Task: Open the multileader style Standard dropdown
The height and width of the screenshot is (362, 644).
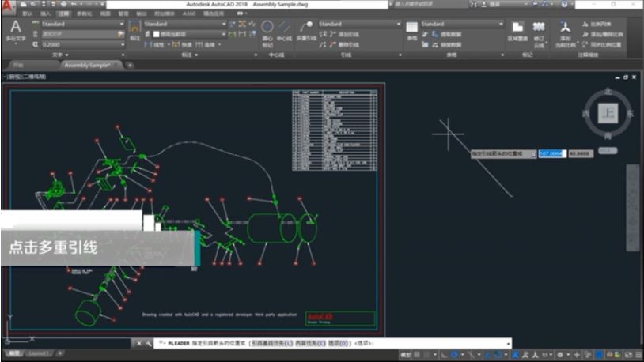Action: click(359, 24)
